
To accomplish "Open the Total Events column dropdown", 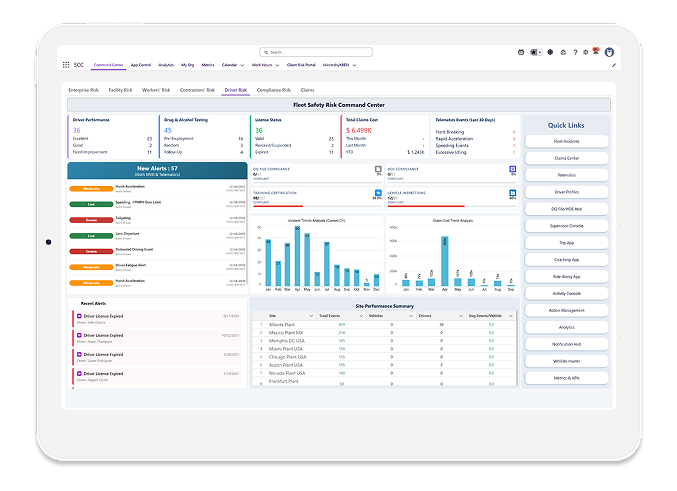I will pyautogui.click(x=363, y=315).
